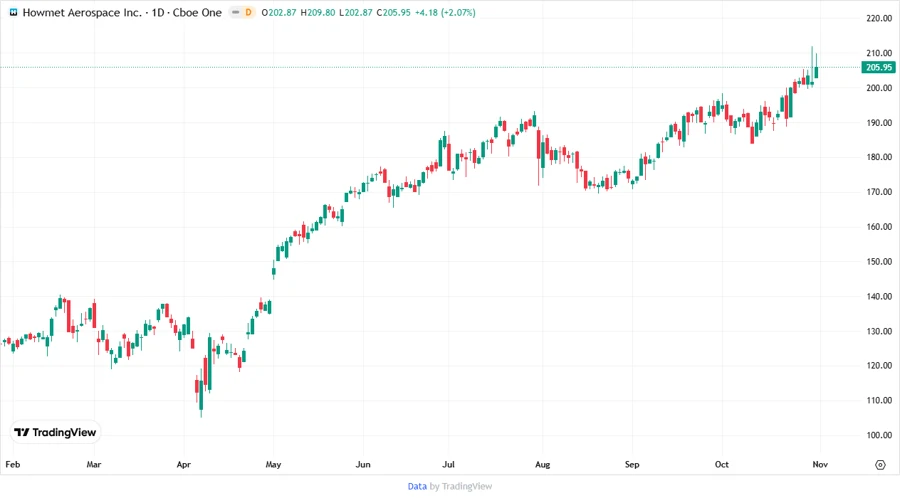
Task: Click the Jun label on time axis
Action: tap(363, 464)
